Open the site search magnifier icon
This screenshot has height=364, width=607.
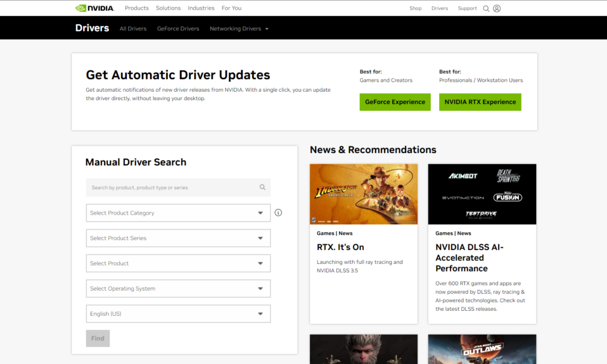point(486,8)
